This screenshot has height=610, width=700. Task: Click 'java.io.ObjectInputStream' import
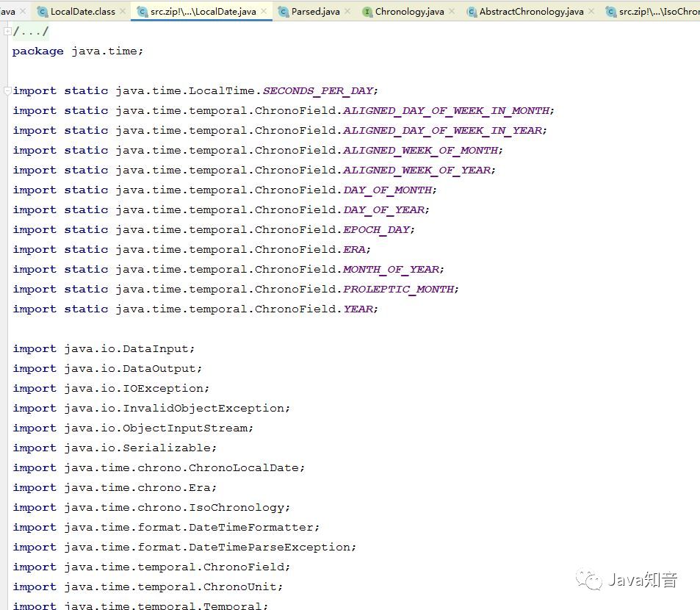[133, 428]
